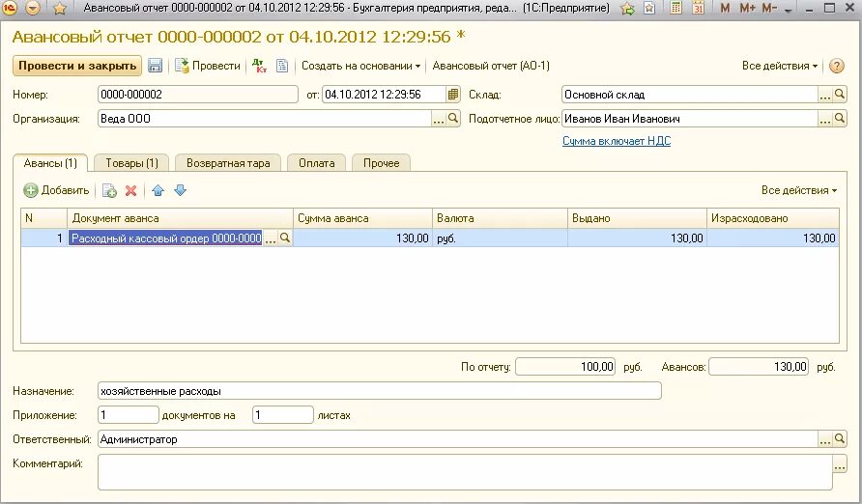
Task: Click the Валюта cell showing руб.
Action: tap(500, 238)
